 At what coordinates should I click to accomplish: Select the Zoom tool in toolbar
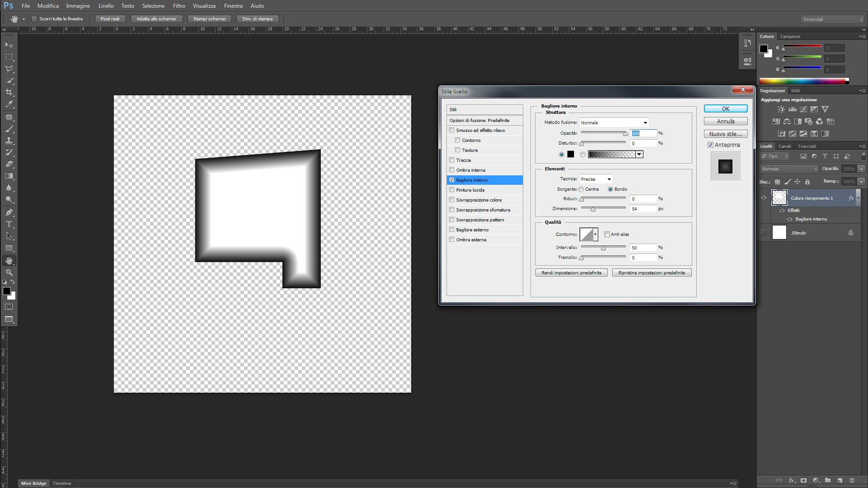(x=9, y=272)
